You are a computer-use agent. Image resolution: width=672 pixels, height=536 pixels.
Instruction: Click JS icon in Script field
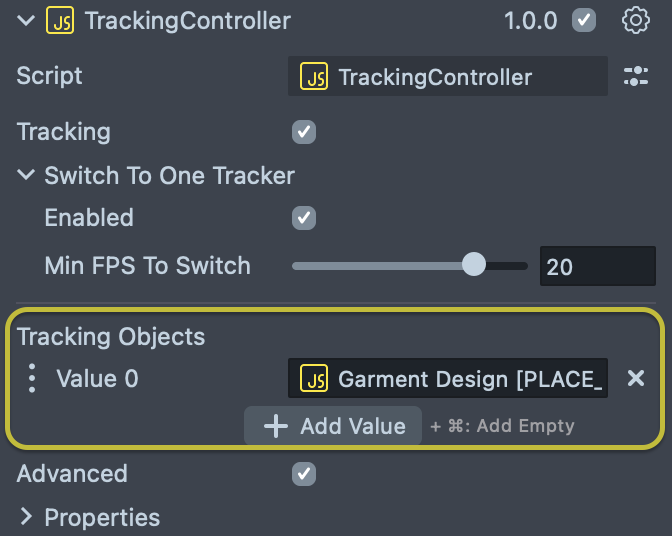pos(314,76)
